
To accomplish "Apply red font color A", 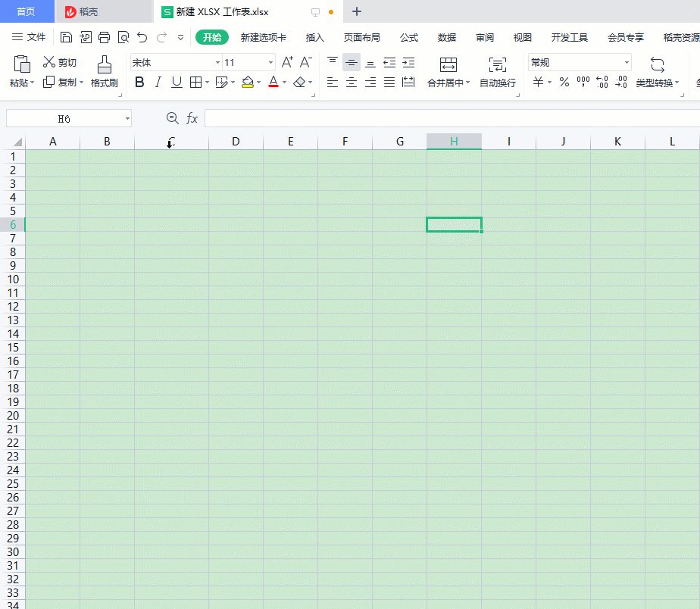I will tap(273, 82).
